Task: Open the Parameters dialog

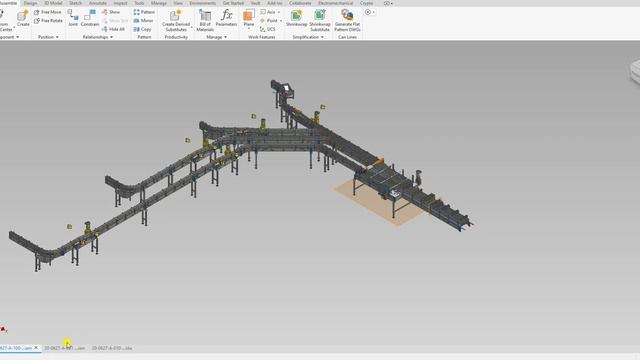Action: [x=226, y=18]
